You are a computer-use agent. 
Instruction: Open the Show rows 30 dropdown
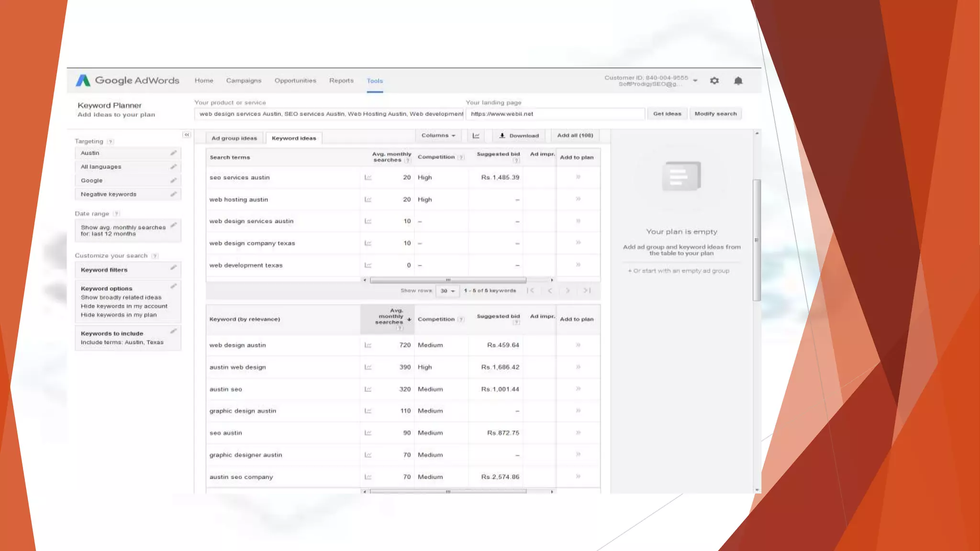click(x=447, y=291)
